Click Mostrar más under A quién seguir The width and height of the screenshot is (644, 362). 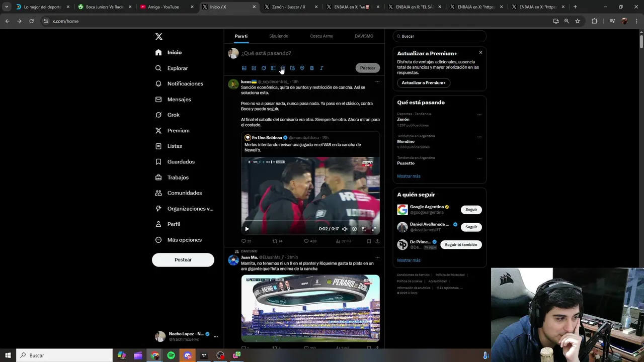(409, 260)
